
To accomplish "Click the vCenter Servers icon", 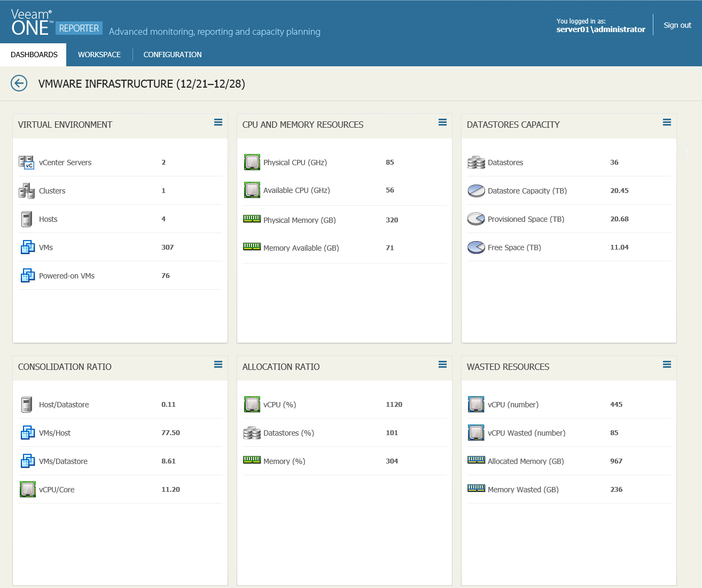I will pyautogui.click(x=26, y=162).
